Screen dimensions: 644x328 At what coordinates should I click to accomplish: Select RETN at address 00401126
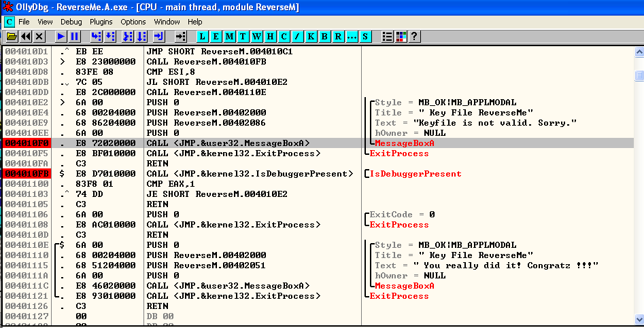(x=157, y=306)
